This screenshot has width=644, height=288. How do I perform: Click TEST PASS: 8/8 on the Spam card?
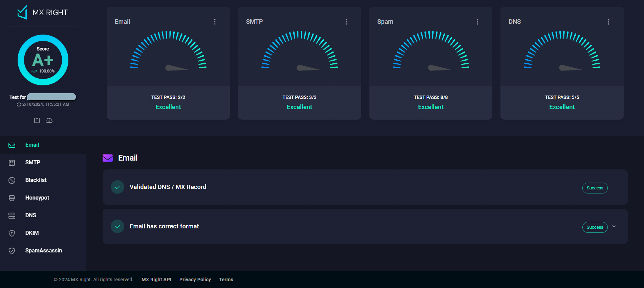tap(431, 97)
